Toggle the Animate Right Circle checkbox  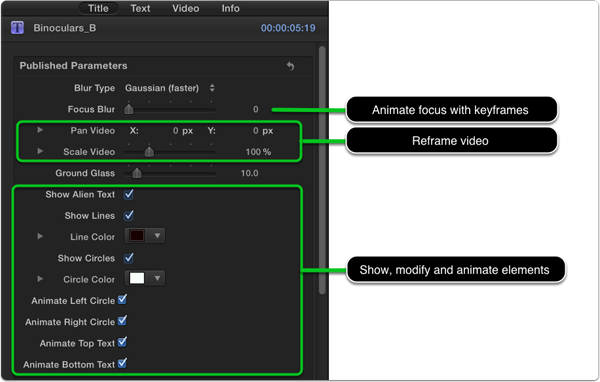[x=122, y=321]
